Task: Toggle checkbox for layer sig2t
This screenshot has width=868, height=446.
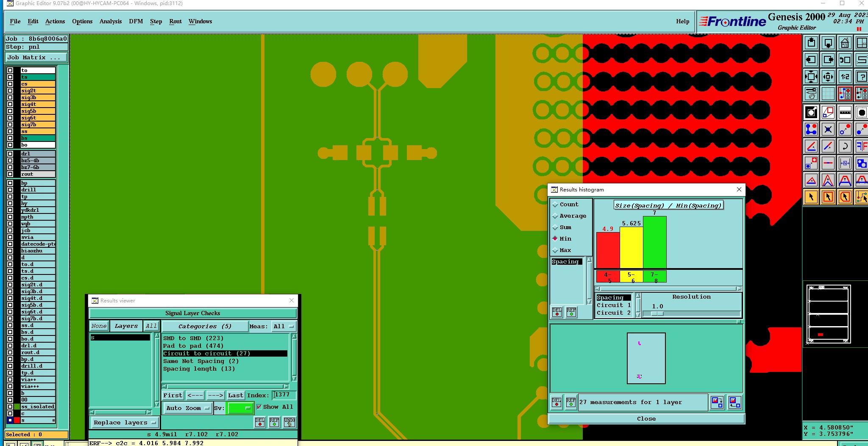Action: point(10,91)
